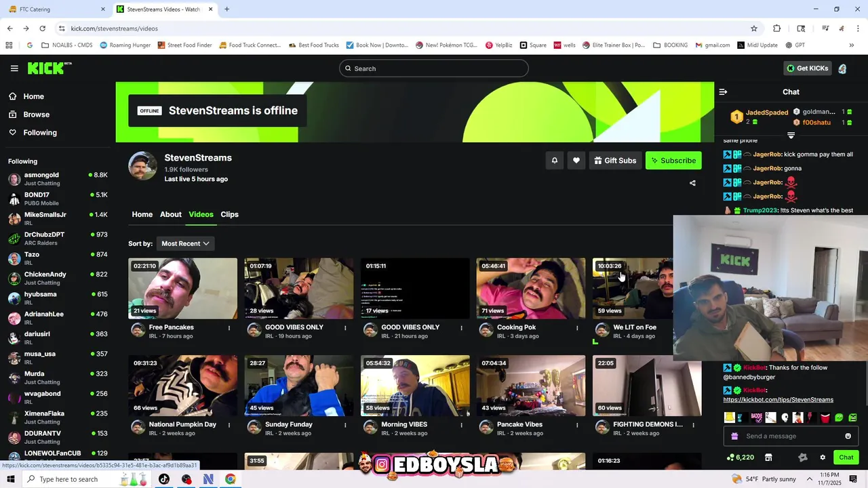This screenshot has height=488, width=868.
Task: Open Chrome from the Windows taskbar
Action: pyautogui.click(x=231, y=479)
